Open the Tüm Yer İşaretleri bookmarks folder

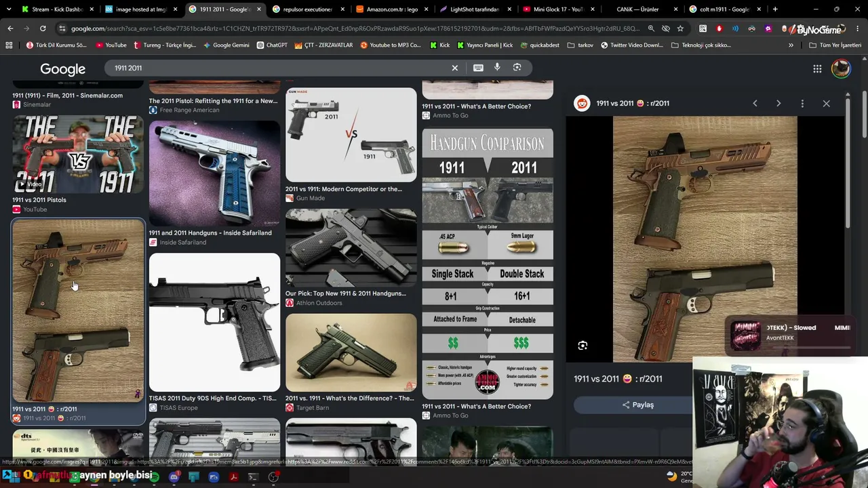(835, 45)
